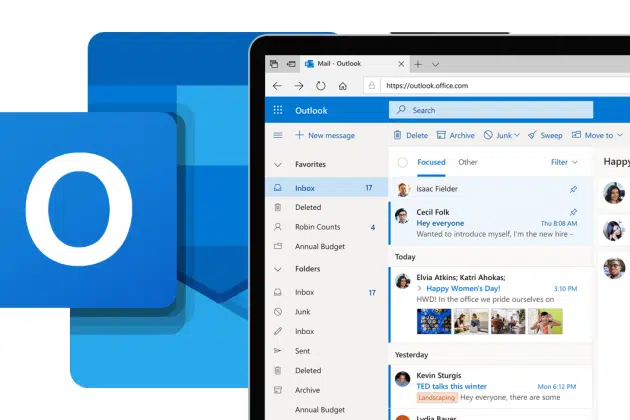Select the Focused inbox tab

431,162
